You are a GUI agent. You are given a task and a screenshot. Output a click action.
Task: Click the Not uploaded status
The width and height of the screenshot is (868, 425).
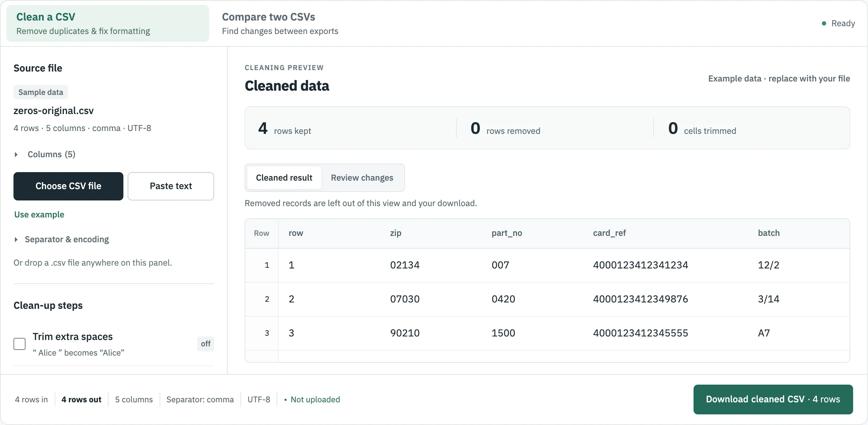pos(312,399)
